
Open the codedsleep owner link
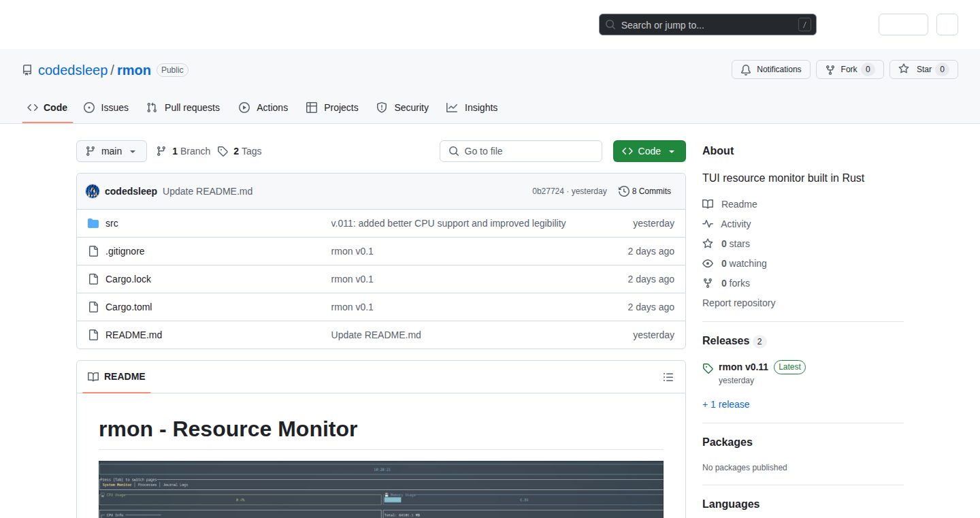tap(73, 70)
